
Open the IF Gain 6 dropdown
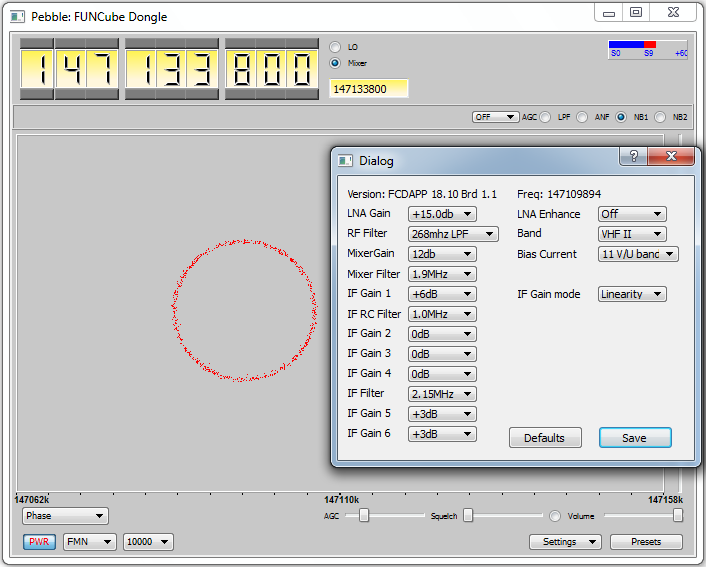pos(442,434)
